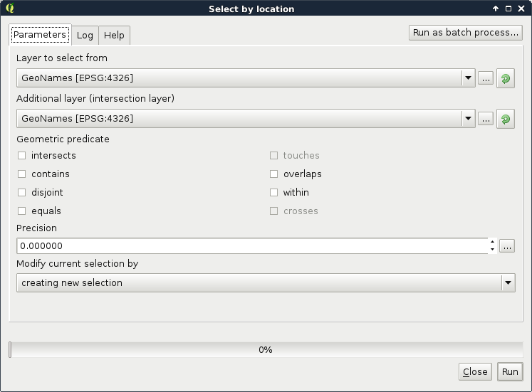Maximize the Select by location window
The width and height of the screenshot is (532, 392).
[x=508, y=9]
